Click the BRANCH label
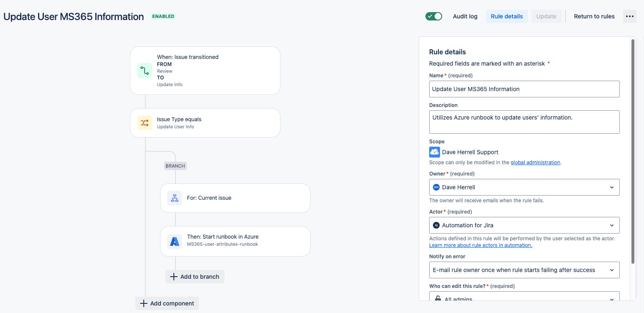Viewport: 644px width, 313px height. 175,166
